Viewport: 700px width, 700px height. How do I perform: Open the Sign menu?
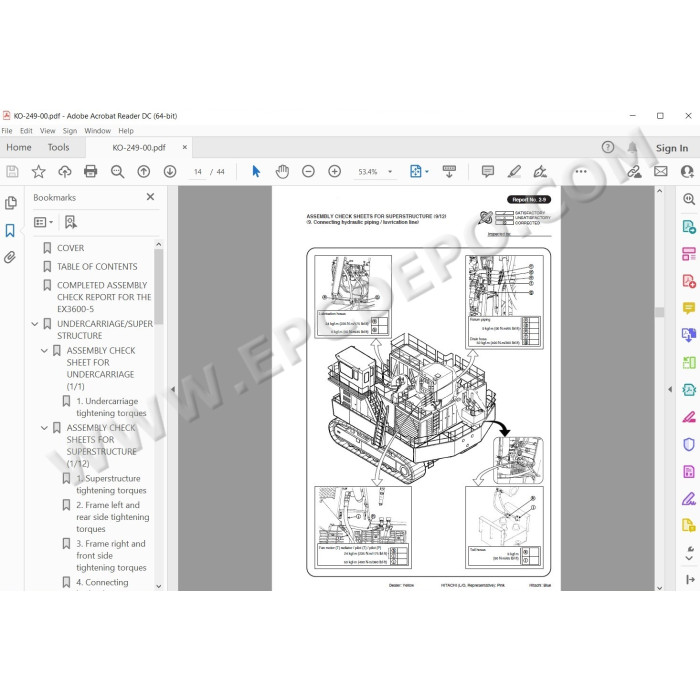point(70,131)
